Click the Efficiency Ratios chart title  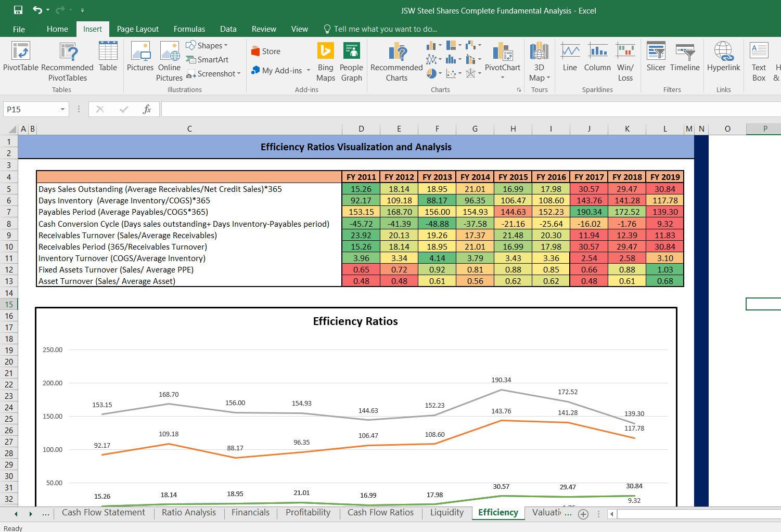coord(355,321)
